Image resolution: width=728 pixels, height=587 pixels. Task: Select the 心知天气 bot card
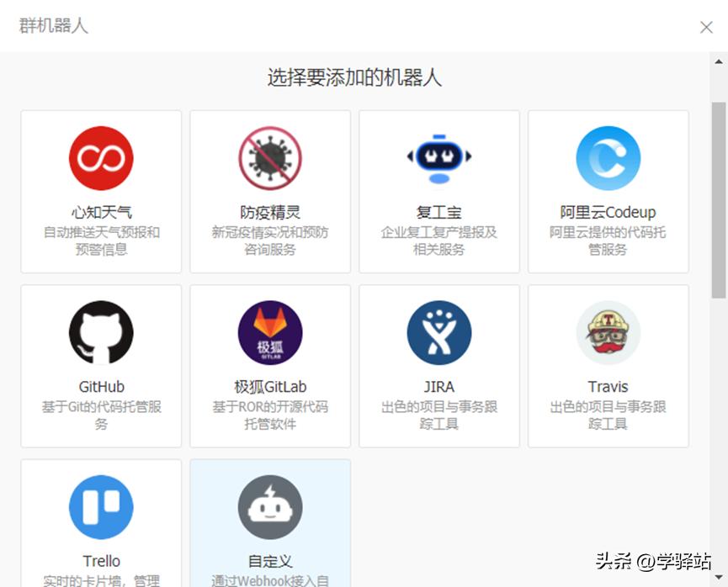(100, 191)
